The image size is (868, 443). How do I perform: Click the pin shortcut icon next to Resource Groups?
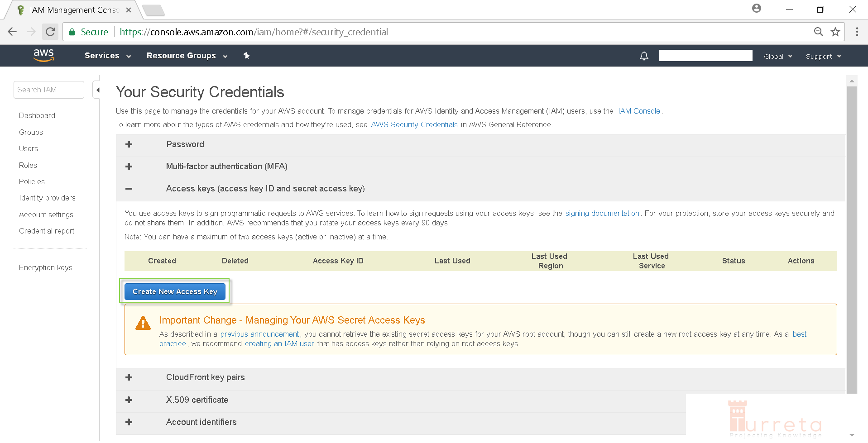[246, 56]
